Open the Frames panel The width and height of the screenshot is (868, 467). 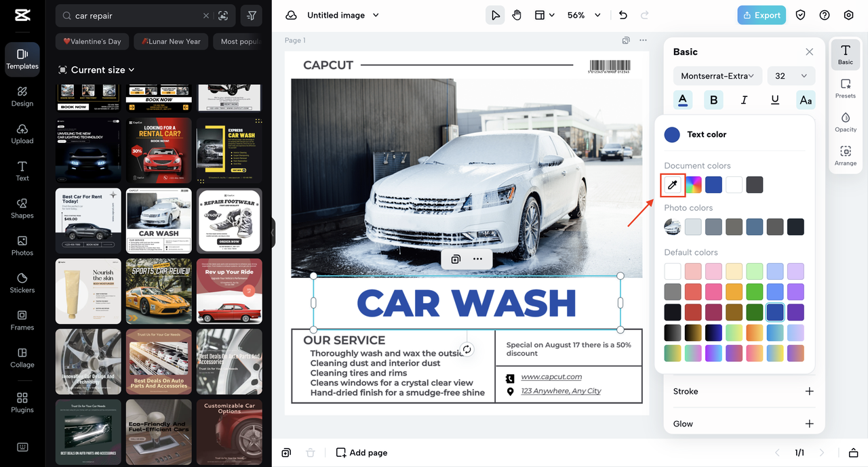point(22,320)
